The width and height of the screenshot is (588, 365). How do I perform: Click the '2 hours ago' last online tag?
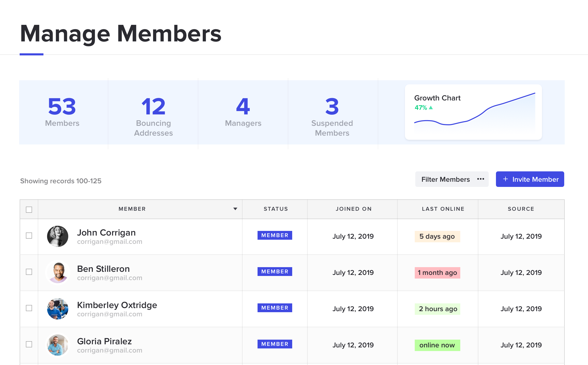click(438, 309)
